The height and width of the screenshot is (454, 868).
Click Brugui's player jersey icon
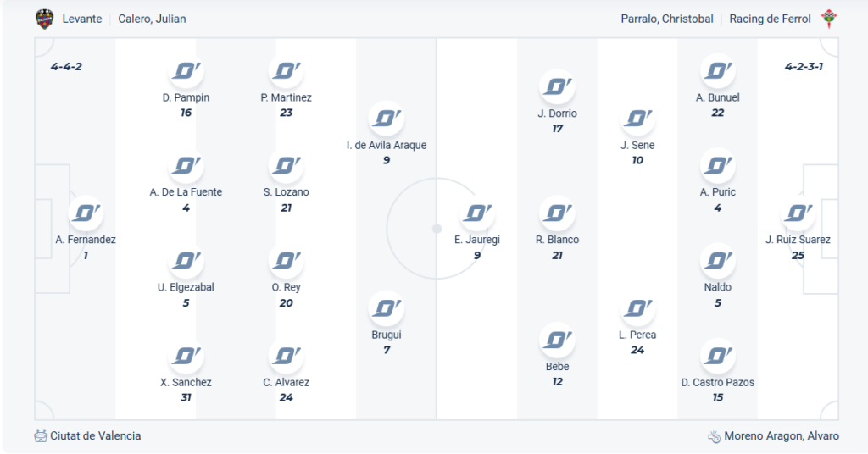[387, 307]
